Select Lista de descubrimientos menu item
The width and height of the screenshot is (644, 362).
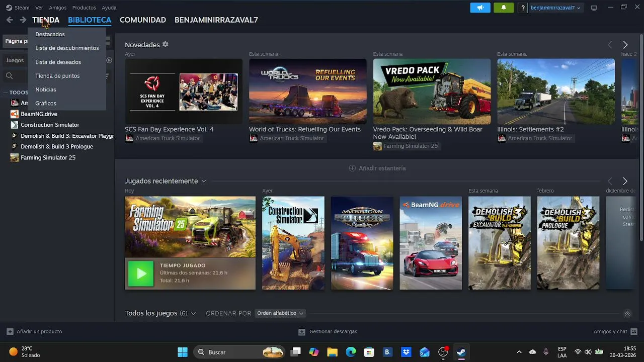point(67,48)
